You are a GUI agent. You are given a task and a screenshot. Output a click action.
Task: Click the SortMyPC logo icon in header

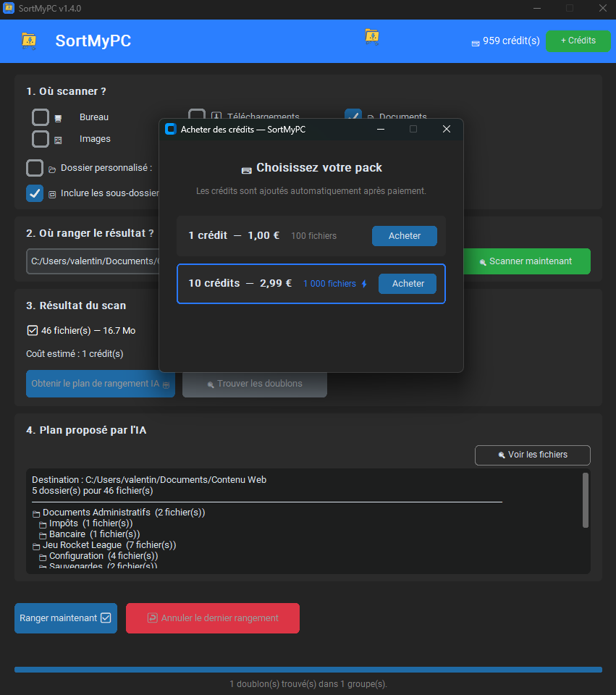click(x=29, y=41)
